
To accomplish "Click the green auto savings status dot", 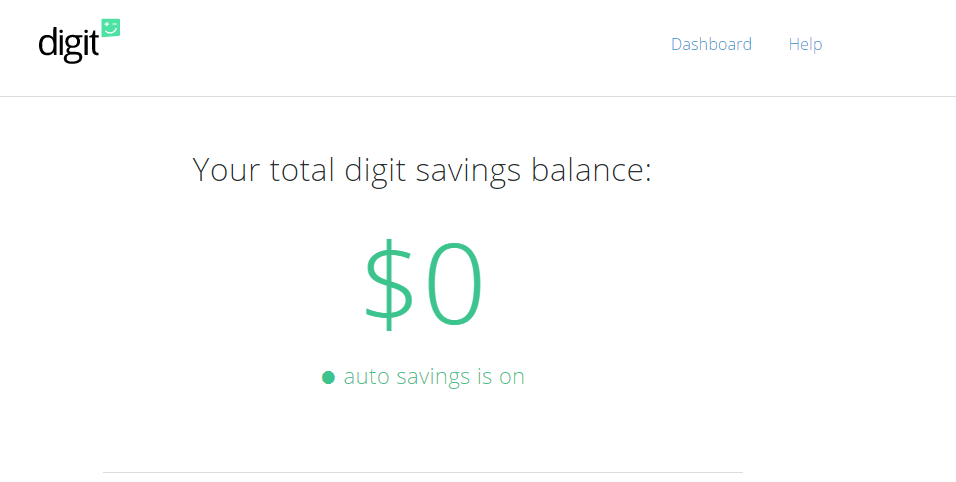I will pyautogui.click(x=328, y=378).
